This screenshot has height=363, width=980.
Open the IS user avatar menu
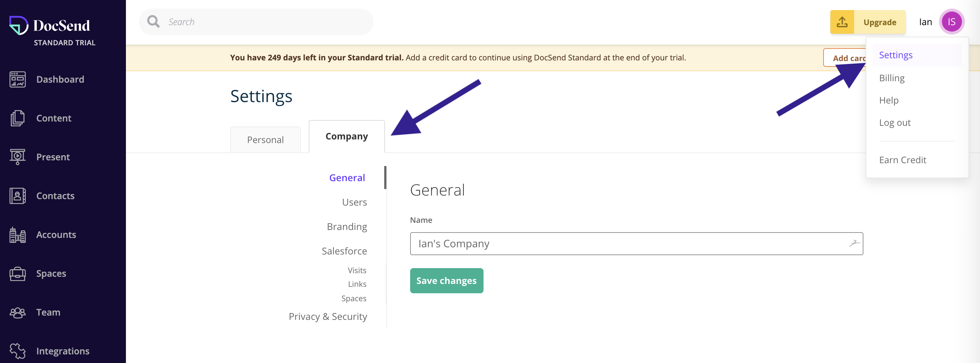952,22
